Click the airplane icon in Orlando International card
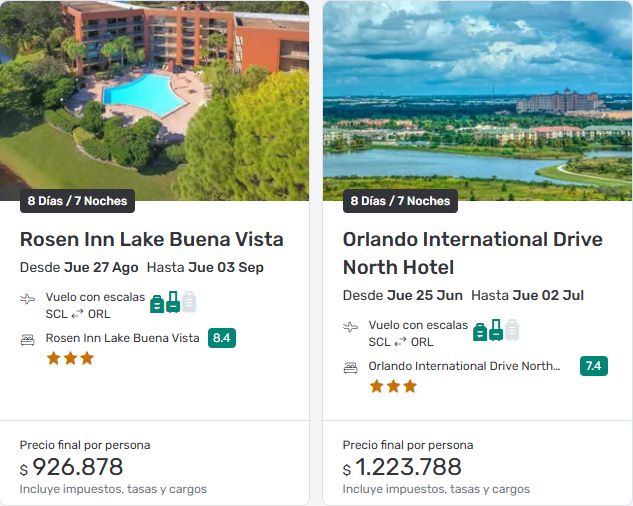The height and width of the screenshot is (506, 633). [x=350, y=327]
